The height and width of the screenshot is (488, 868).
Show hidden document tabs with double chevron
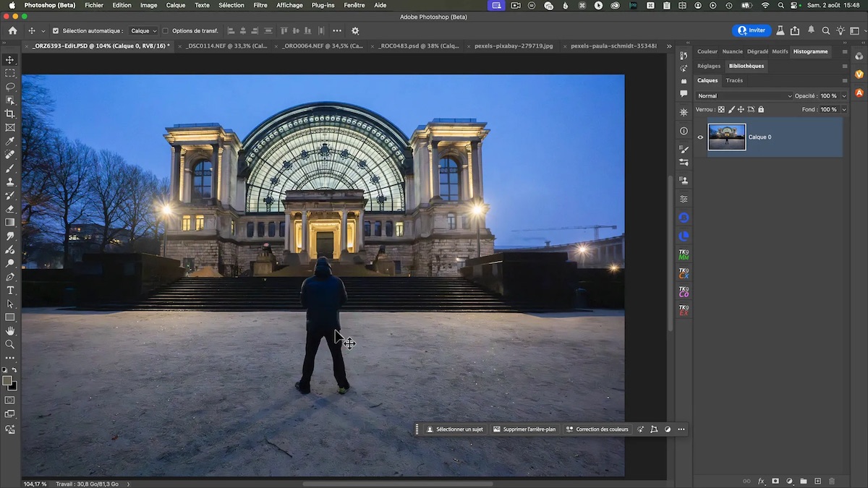pyautogui.click(x=669, y=46)
